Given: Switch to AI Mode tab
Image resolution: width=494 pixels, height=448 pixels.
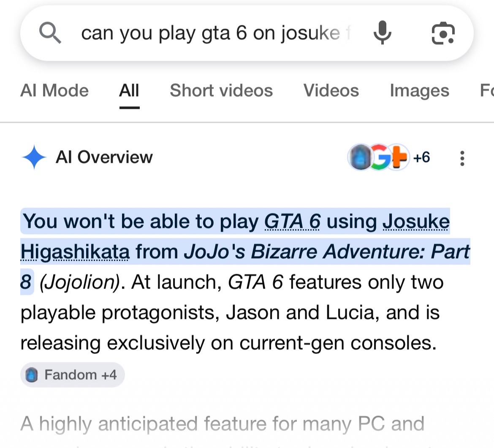Looking at the screenshot, I should coord(54,90).
